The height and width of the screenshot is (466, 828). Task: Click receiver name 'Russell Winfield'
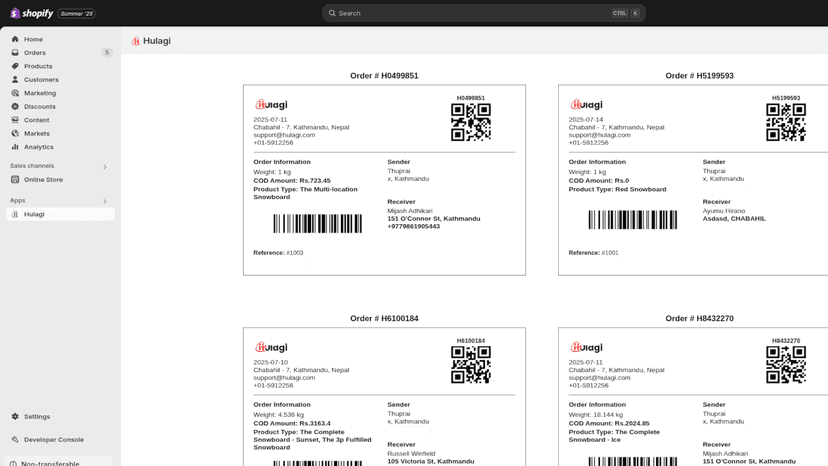tap(411, 453)
